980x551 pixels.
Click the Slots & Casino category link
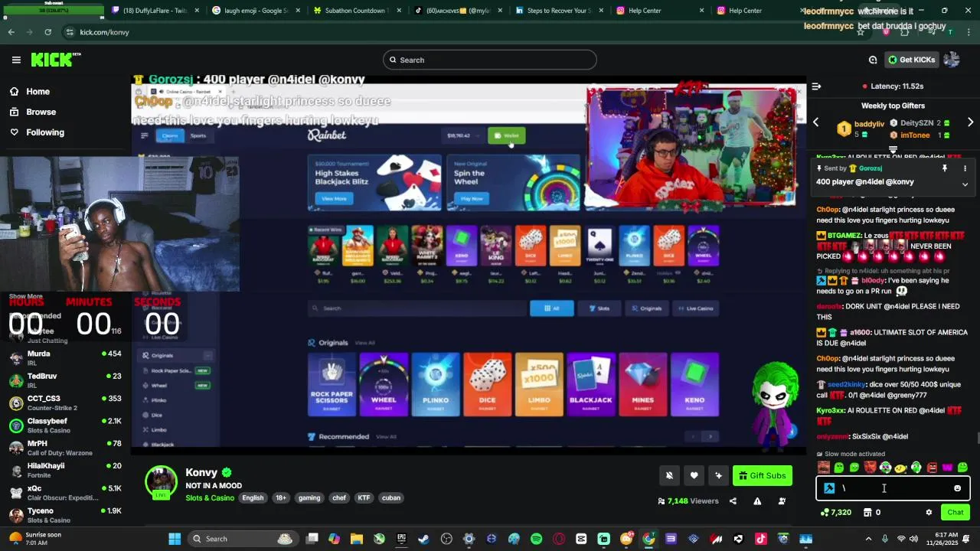(210, 497)
